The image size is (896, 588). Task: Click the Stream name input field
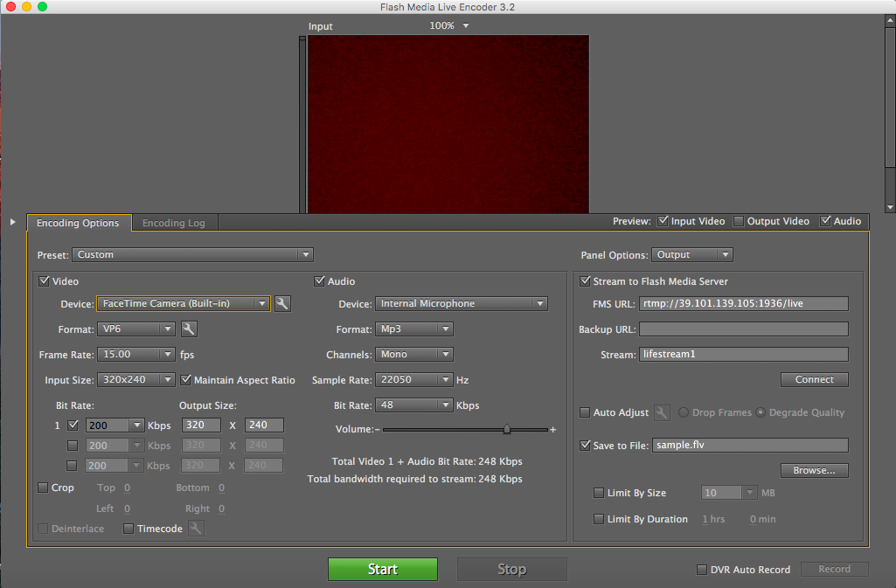pos(743,355)
